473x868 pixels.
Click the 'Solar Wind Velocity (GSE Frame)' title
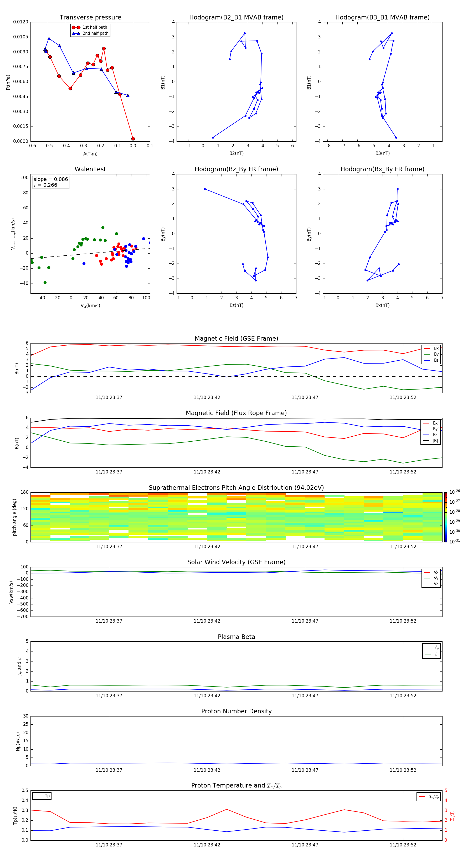236,562
